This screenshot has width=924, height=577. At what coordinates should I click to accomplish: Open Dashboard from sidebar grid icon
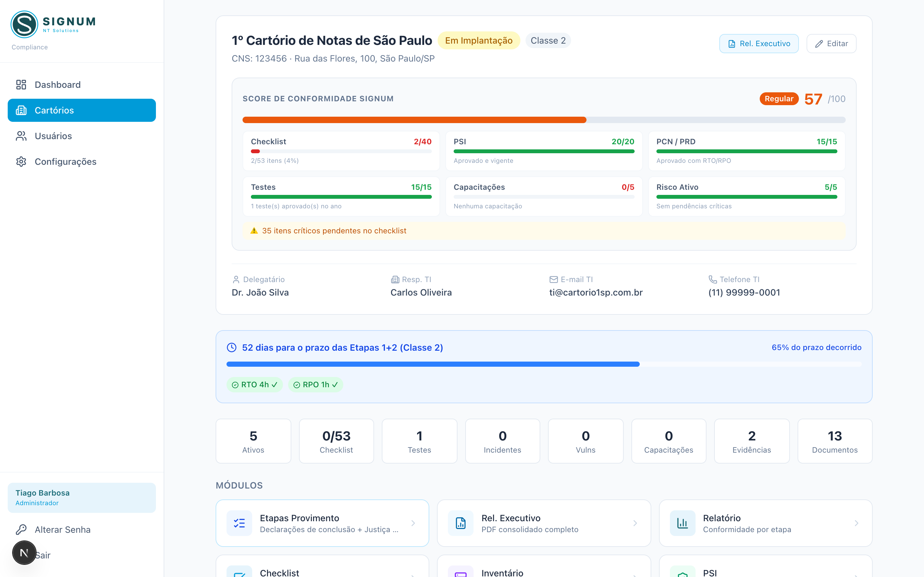(21, 85)
